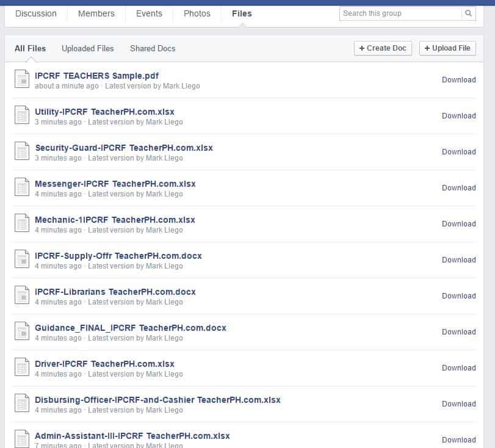Viewport: 495px width, 448px height.
Task: Download the Guidance_FINAL_IPCRF file
Action: [459, 331]
